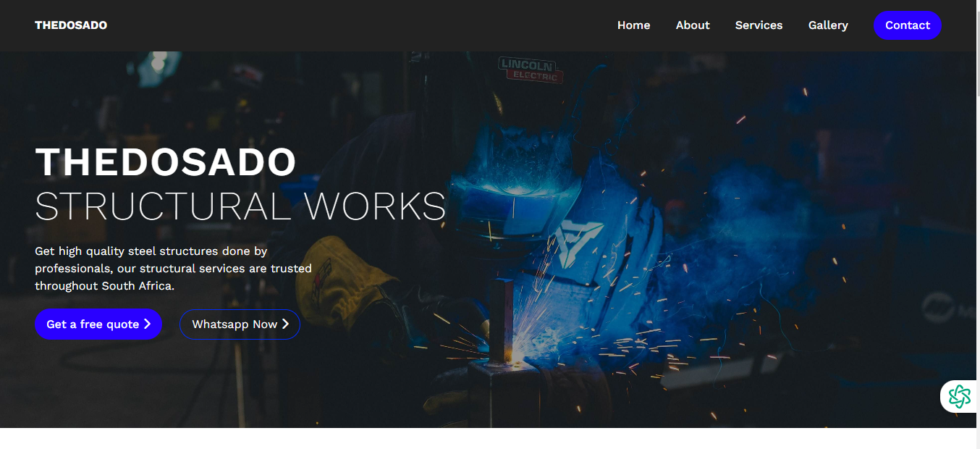Click the chevron arrow beside Whatsapp Now
The image size is (980, 449).
(285, 324)
